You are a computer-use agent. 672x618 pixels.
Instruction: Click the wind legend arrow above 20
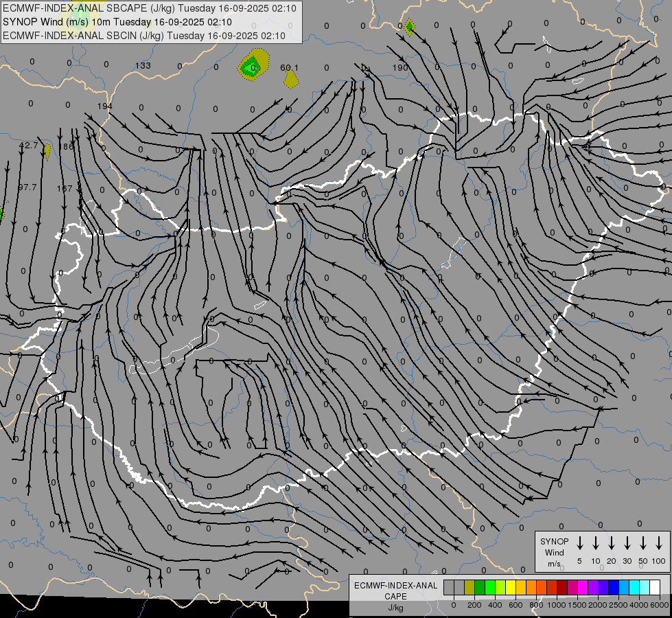click(x=611, y=543)
